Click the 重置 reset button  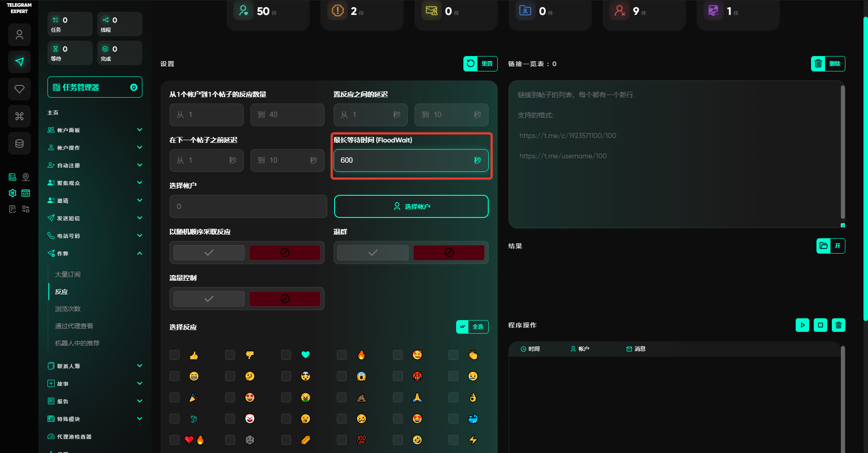480,64
